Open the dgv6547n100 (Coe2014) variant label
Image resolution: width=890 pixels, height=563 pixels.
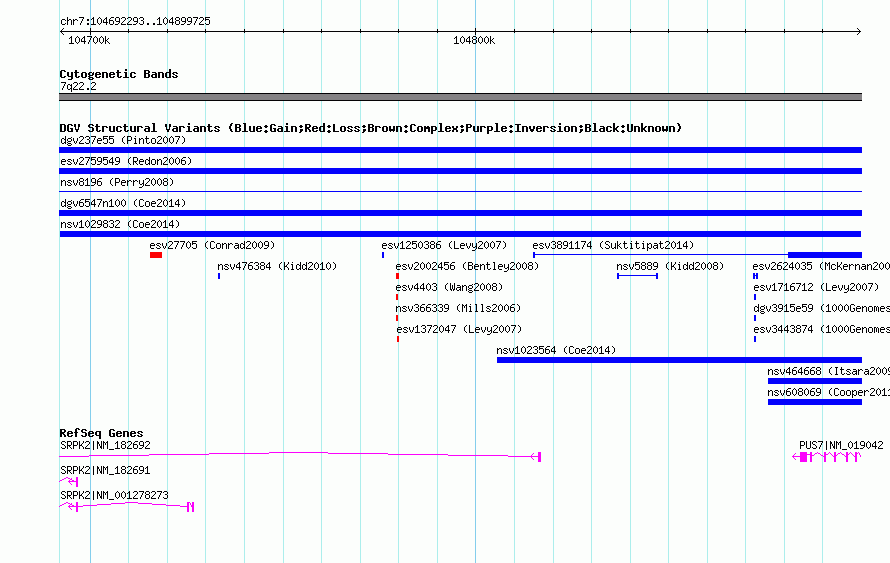coord(123,203)
